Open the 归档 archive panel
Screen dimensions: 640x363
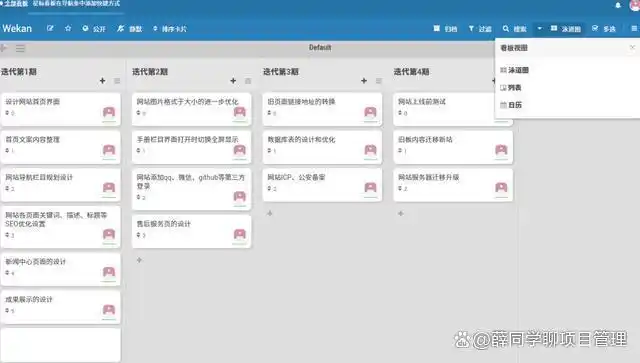tap(445, 29)
